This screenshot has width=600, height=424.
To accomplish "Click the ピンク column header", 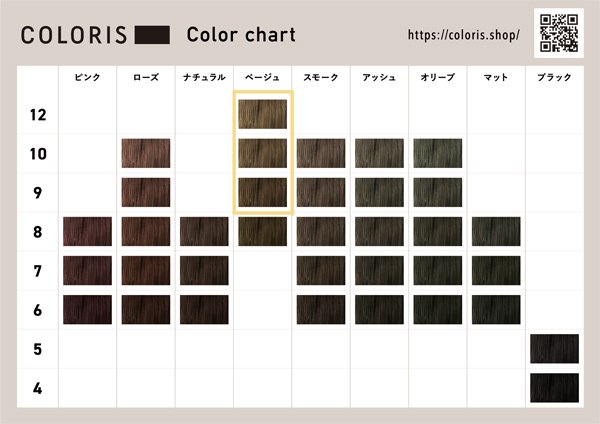I will click(x=87, y=77).
